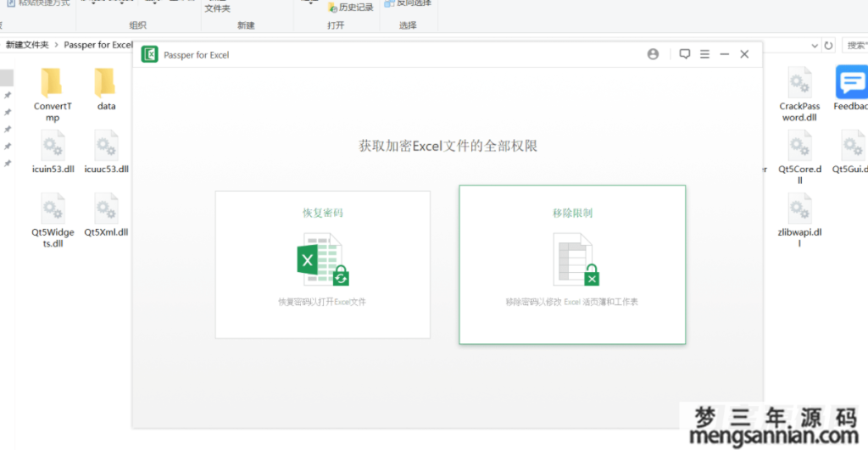
Task: Select the Feedback app icon in Explorer
Action: 851,88
